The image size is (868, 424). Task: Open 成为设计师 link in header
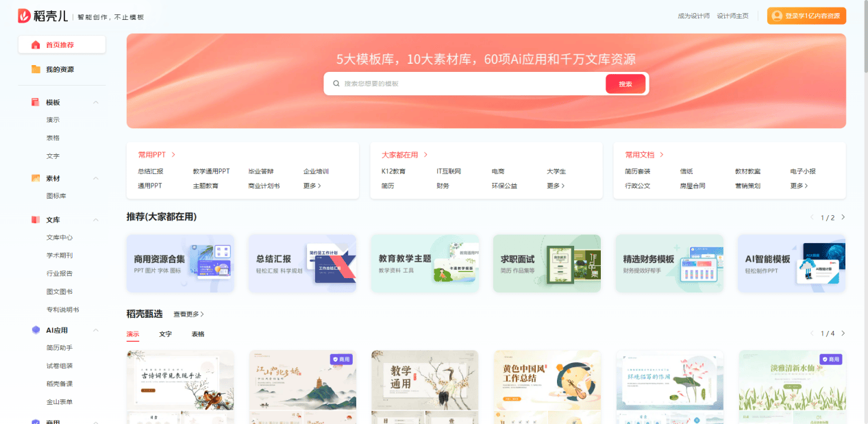click(x=693, y=16)
